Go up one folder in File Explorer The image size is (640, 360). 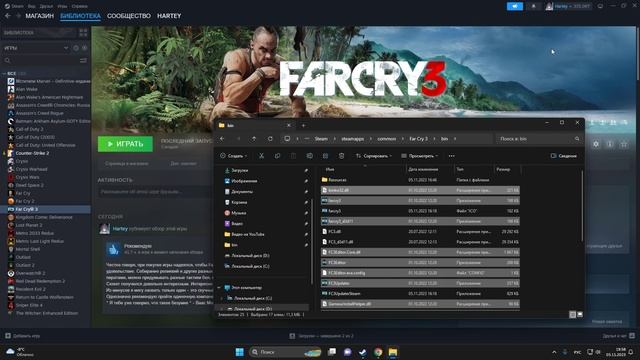254,139
